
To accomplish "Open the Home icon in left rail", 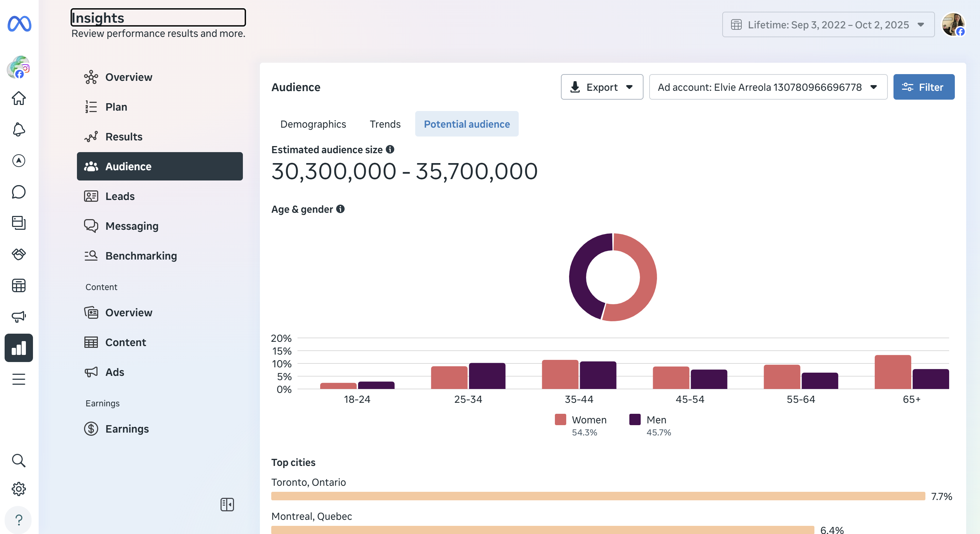I will click(x=19, y=98).
